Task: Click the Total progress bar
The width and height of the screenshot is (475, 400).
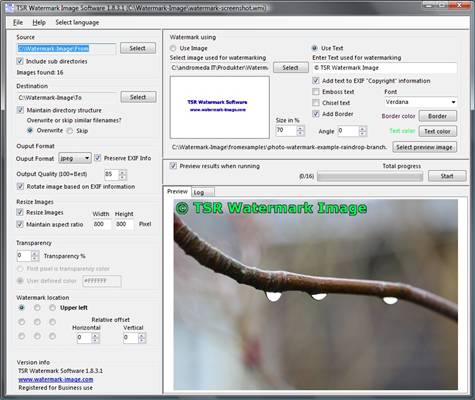Action: [x=370, y=176]
